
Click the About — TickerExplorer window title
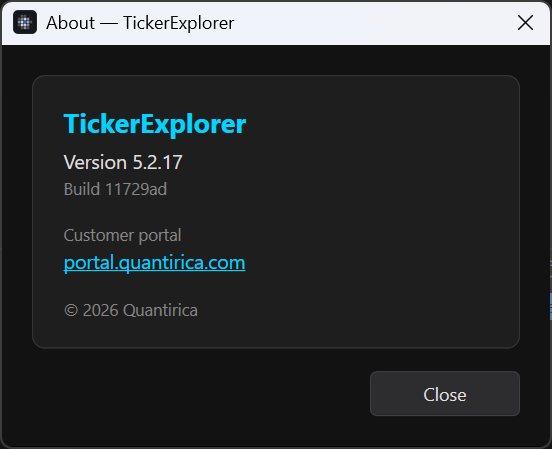tap(140, 23)
